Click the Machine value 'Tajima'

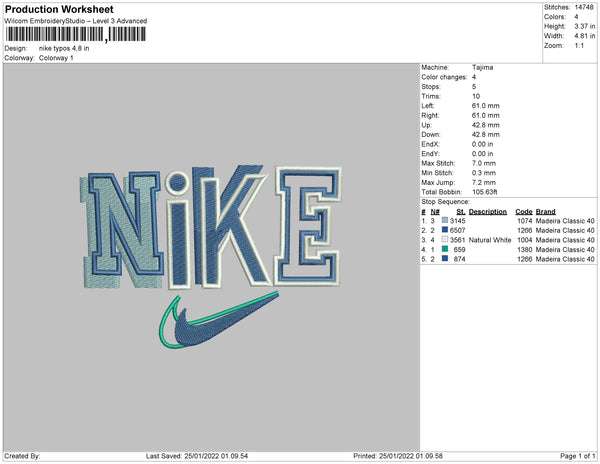(482, 67)
